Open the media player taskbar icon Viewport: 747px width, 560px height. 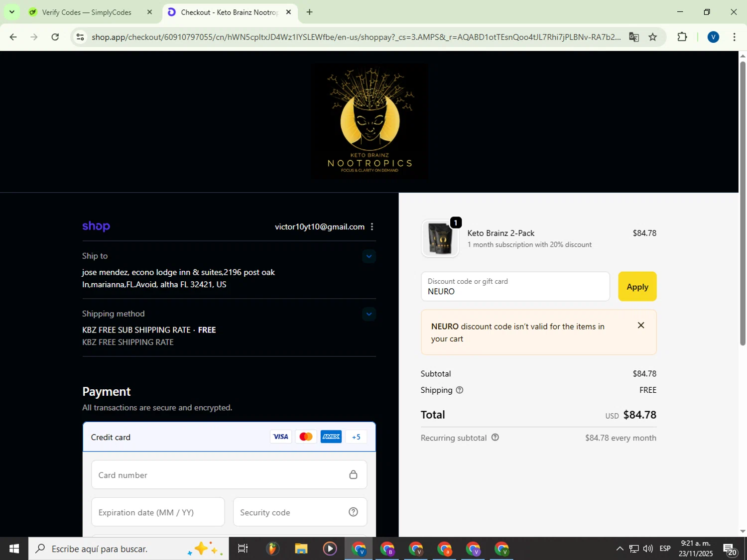pos(330,549)
